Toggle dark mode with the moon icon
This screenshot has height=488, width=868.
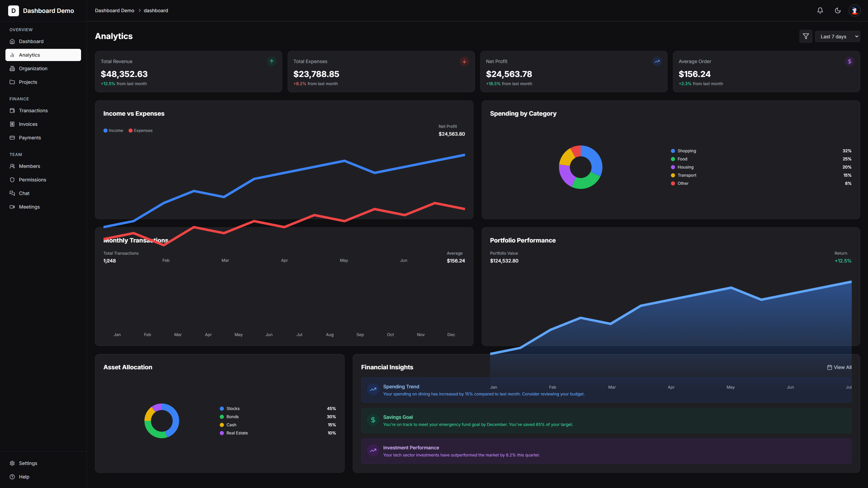point(837,11)
